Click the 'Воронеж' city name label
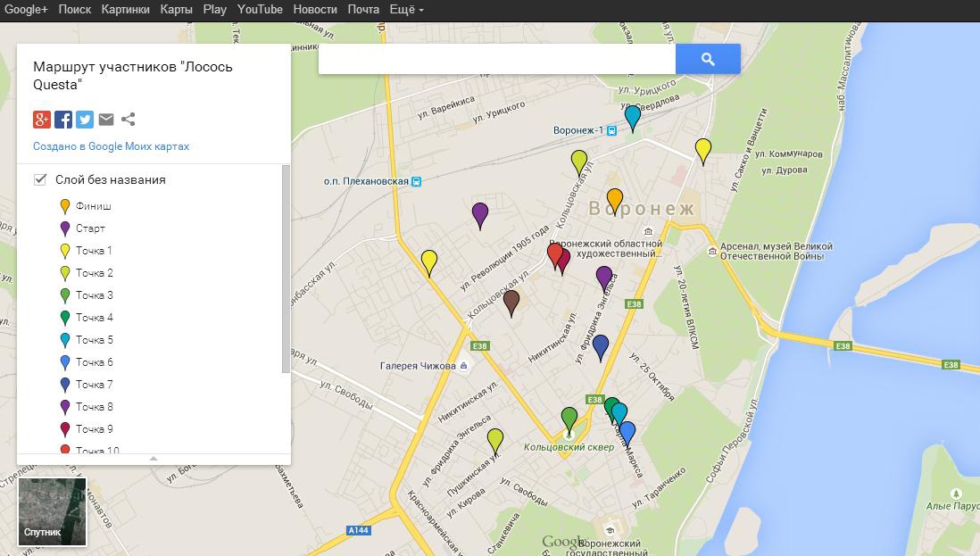980x556 pixels. coord(641,209)
